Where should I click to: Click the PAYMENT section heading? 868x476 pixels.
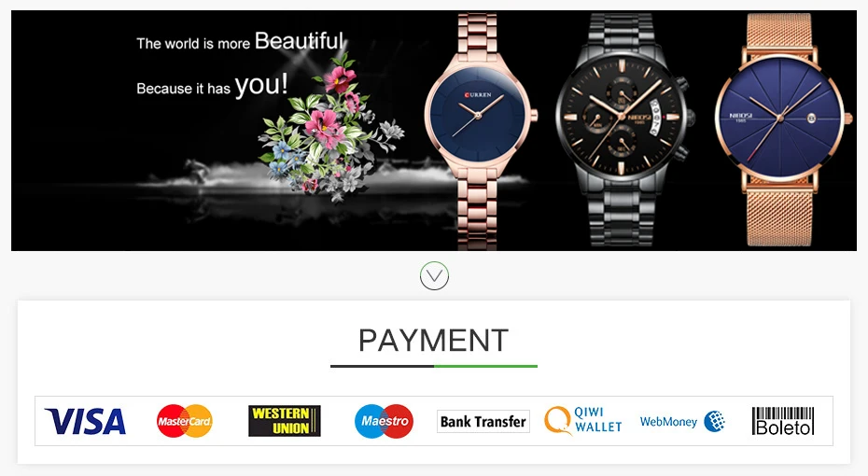click(433, 341)
